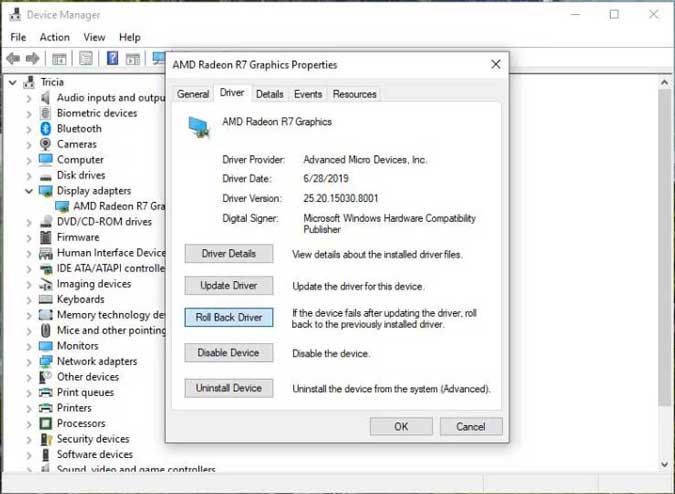The height and width of the screenshot is (494, 675).
Task: Click the Other devices icon
Action: [x=45, y=377]
